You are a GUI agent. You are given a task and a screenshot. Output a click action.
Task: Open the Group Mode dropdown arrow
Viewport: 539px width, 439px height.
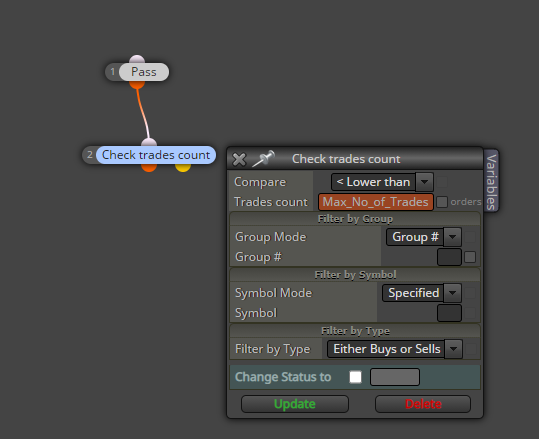click(452, 237)
